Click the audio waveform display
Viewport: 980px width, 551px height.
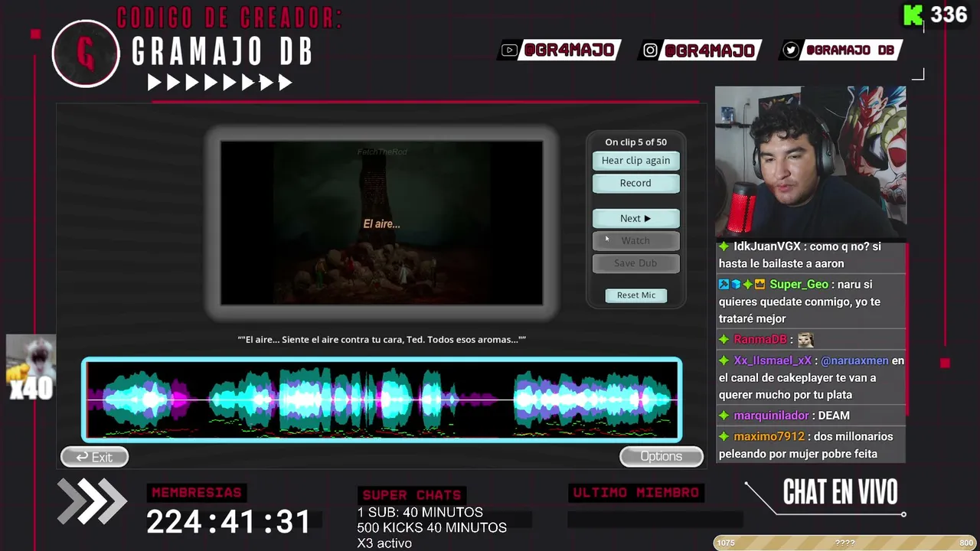click(x=381, y=399)
